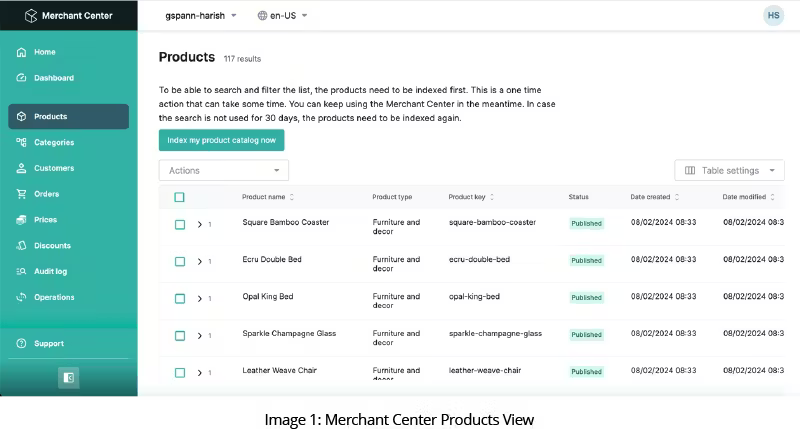
Task: Open the Home icon in sidebar
Action: click(21, 52)
